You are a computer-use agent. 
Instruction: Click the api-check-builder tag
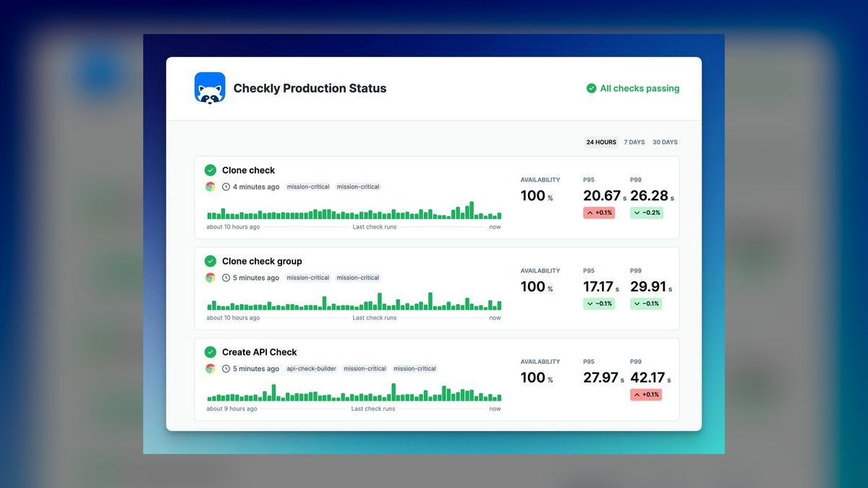coord(312,369)
